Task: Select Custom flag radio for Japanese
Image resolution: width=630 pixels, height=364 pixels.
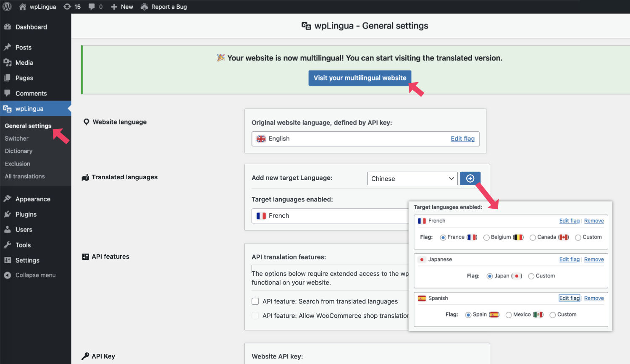Action: [531, 276]
